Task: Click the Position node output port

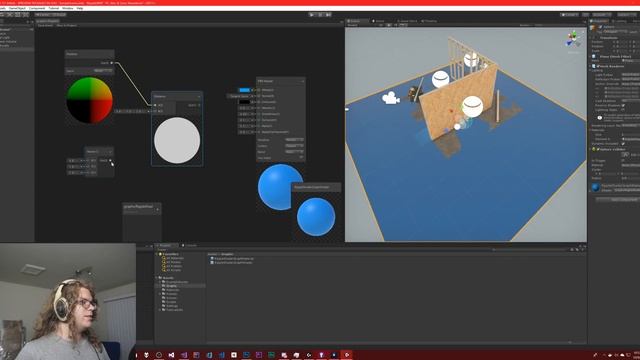Action: [112, 63]
